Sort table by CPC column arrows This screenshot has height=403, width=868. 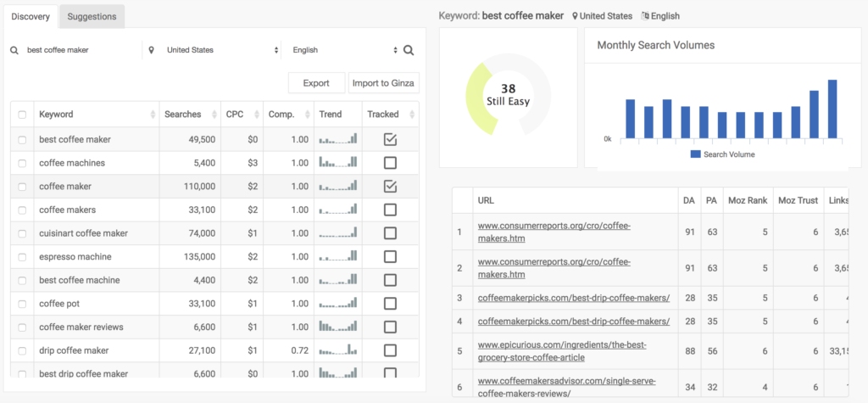point(256,115)
